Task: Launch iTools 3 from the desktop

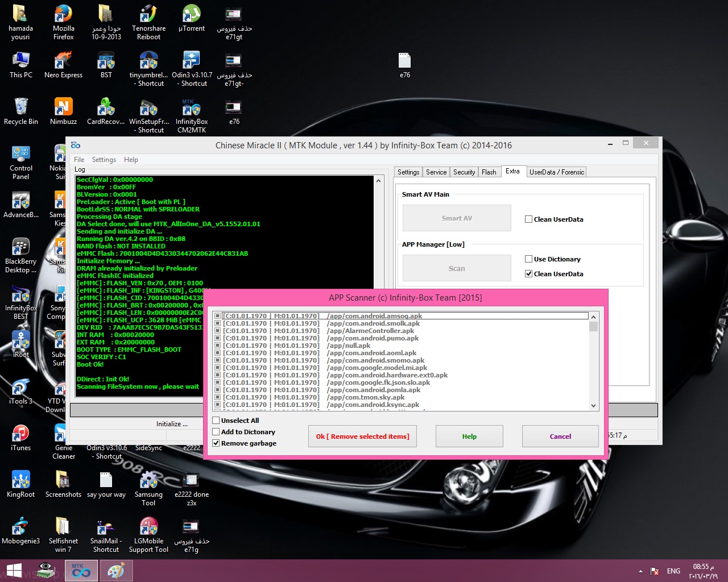Action: coord(20,391)
